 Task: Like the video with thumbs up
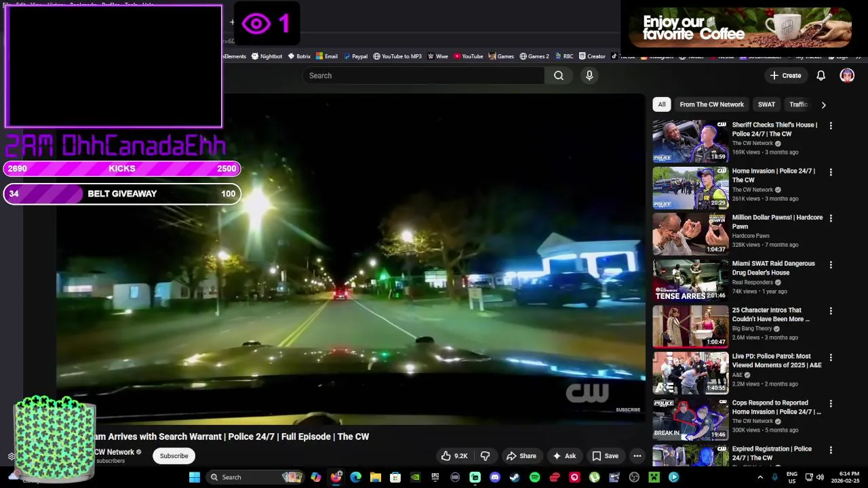454,456
